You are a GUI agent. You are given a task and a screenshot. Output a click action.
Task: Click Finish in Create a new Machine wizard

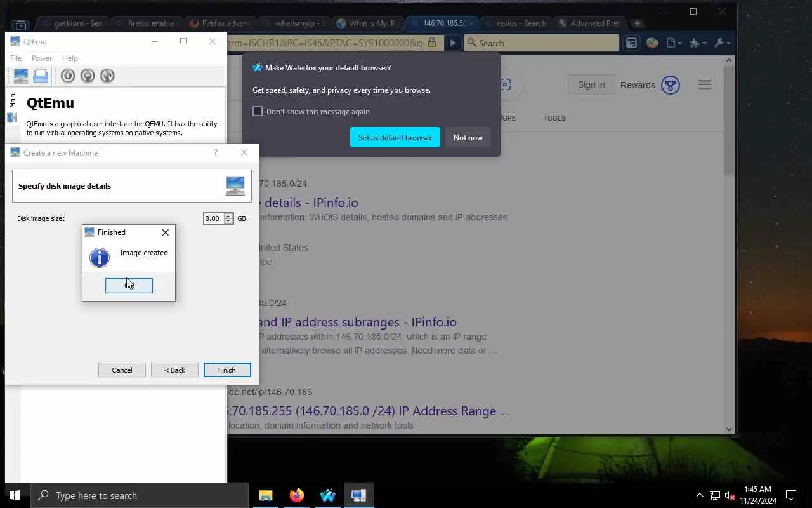227,370
